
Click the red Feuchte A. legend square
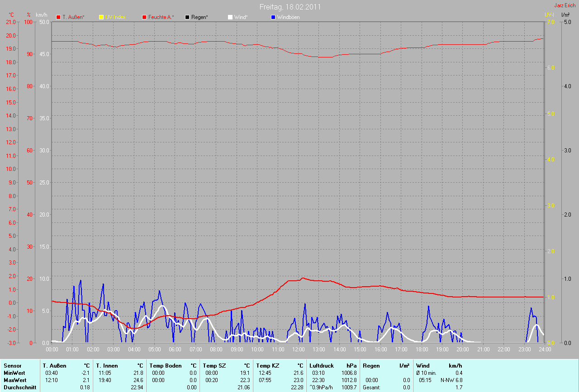click(x=144, y=17)
